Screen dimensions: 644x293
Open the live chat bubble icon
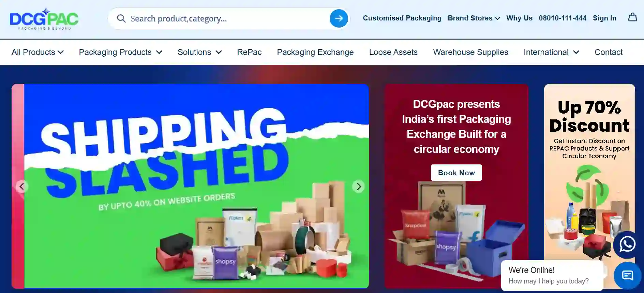[x=627, y=275]
